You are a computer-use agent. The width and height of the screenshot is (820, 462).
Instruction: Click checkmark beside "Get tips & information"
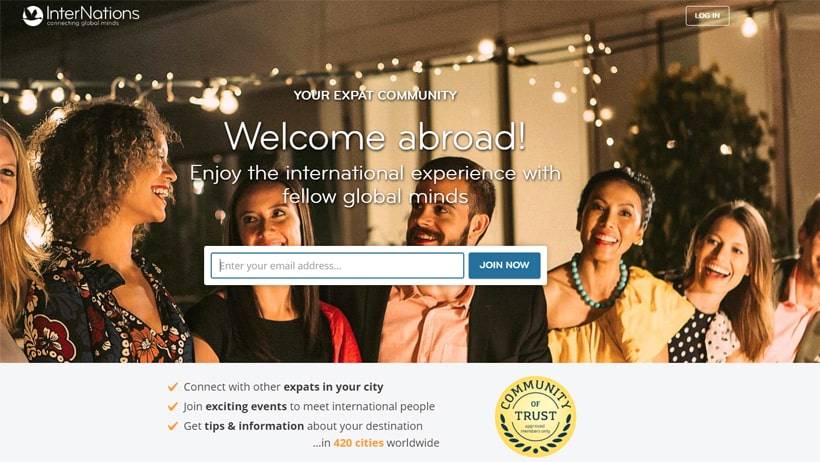coord(173,426)
